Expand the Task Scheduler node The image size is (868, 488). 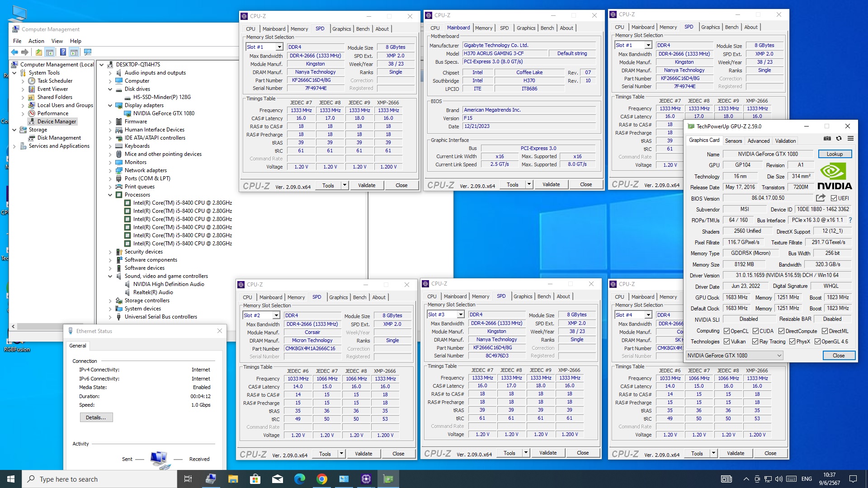pos(23,81)
